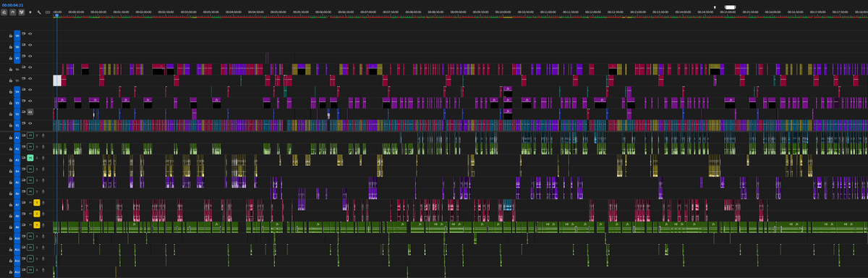Viewport: 868px width, 278px height.
Task: Click the playhead timecode 00:00:04:21
Action: click(12, 5)
